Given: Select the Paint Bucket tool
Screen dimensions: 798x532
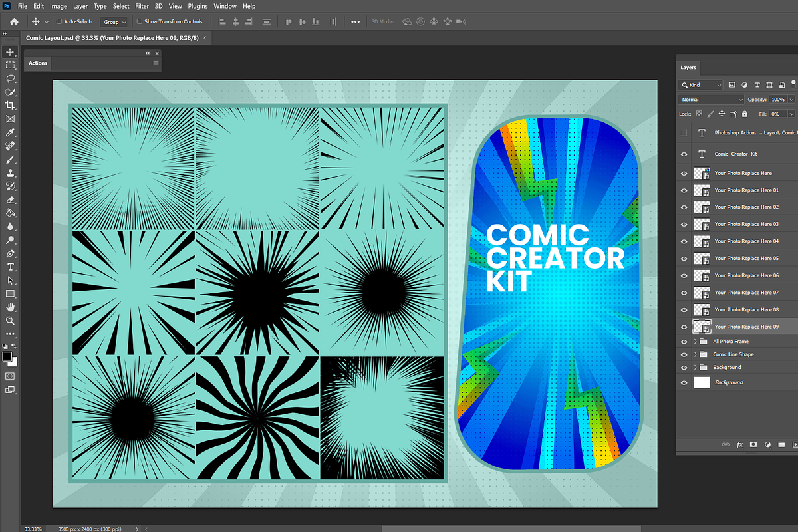Looking at the screenshot, I should [10, 213].
